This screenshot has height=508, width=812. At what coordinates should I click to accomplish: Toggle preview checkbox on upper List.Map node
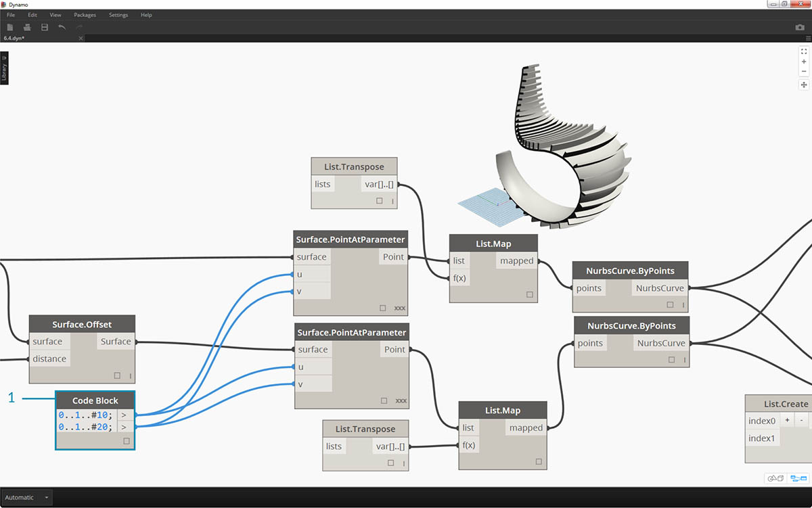(x=529, y=295)
